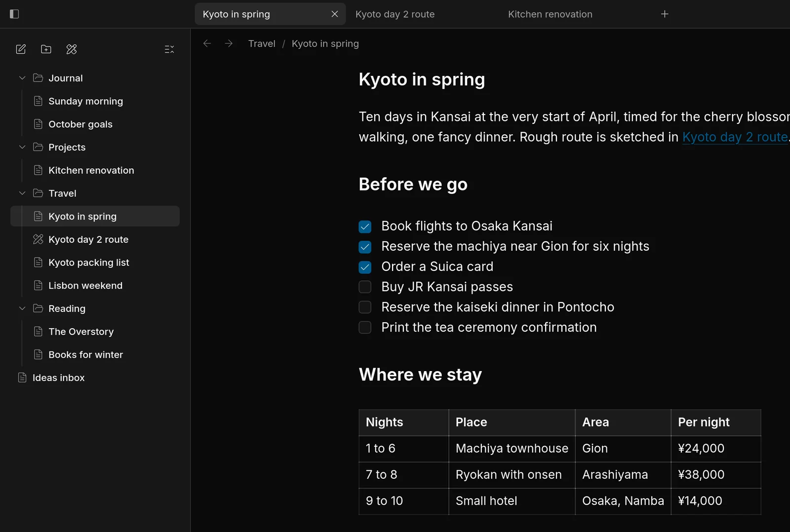Viewport: 790px width, 532px height.
Task: Collapse the Journal folder chevron
Action: pyautogui.click(x=22, y=78)
